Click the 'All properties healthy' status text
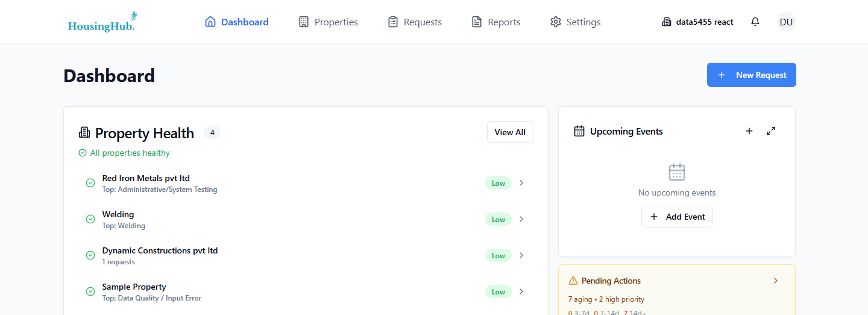 (x=130, y=153)
